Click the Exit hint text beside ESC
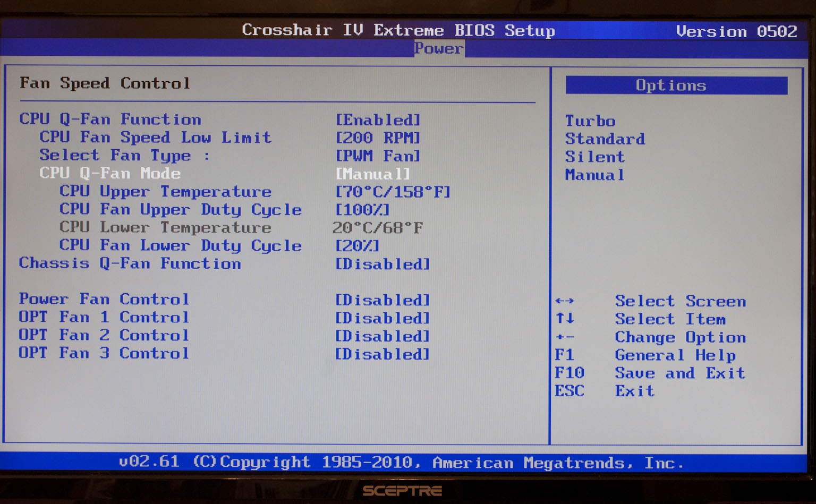The image size is (816, 504). pyautogui.click(x=635, y=391)
